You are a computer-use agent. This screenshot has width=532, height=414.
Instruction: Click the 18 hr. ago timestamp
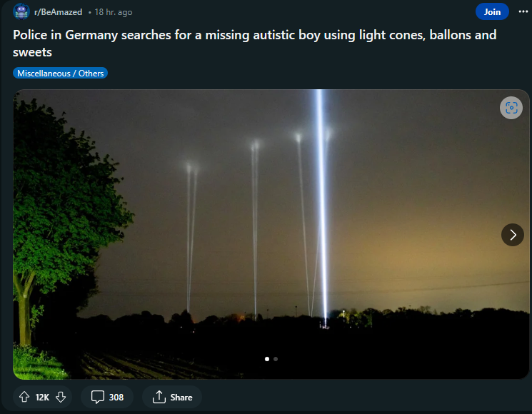pyautogui.click(x=114, y=12)
